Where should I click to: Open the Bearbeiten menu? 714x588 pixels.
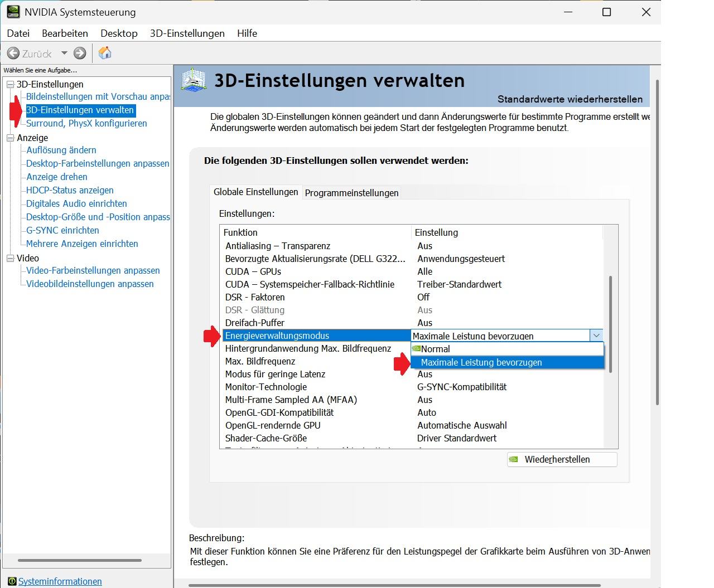[65, 33]
